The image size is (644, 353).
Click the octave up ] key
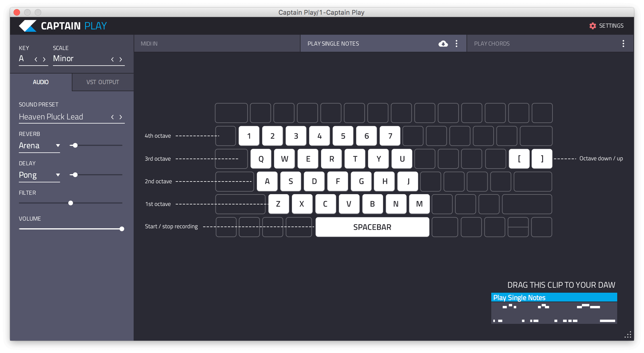(542, 159)
